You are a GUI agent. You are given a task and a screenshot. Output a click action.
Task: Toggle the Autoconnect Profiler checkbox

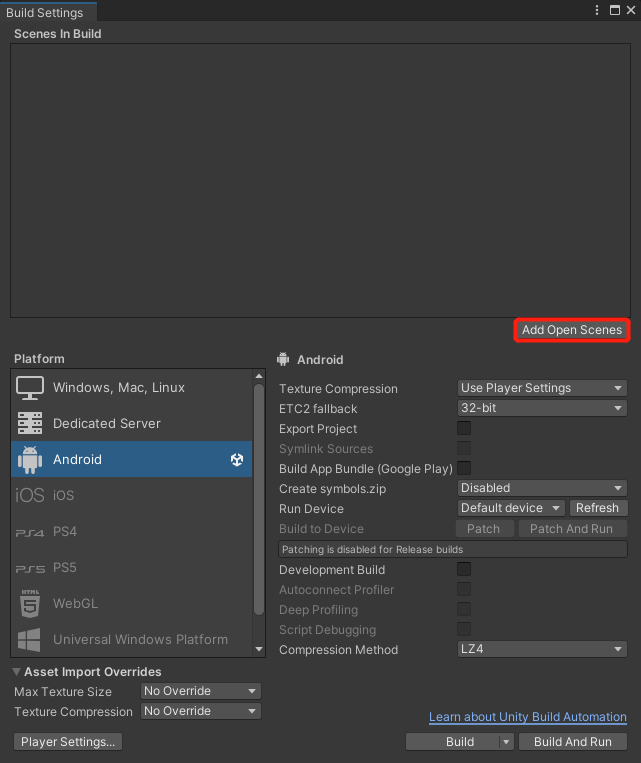click(464, 589)
